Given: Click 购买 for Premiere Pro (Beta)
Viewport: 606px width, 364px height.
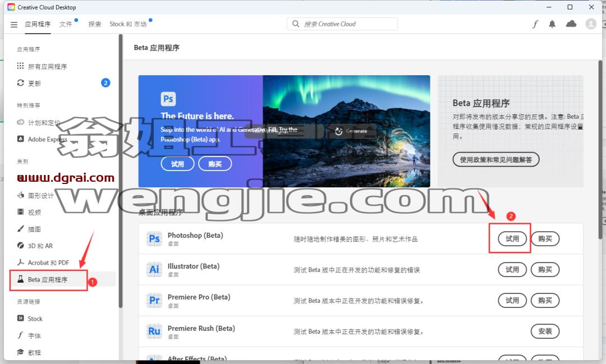Looking at the screenshot, I should coord(545,301).
